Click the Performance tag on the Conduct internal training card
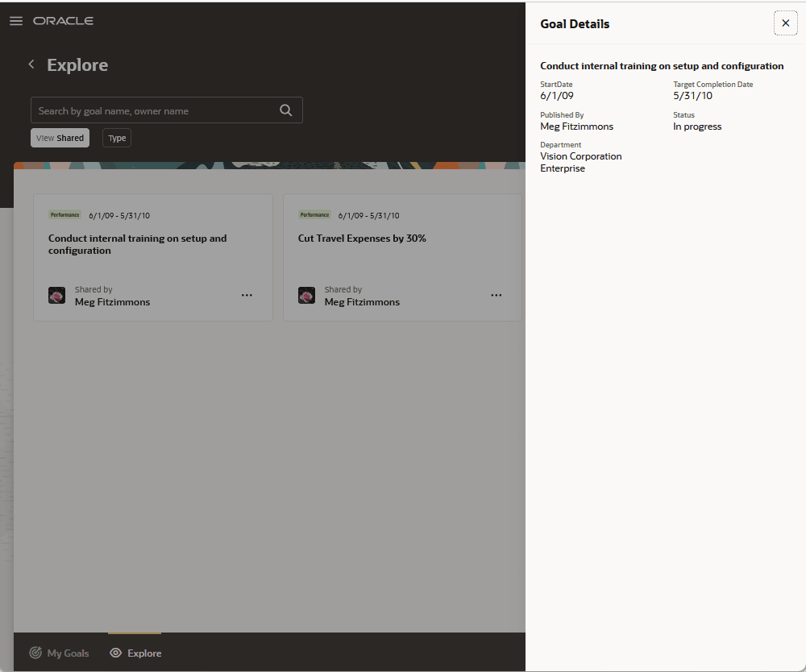 click(x=64, y=215)
